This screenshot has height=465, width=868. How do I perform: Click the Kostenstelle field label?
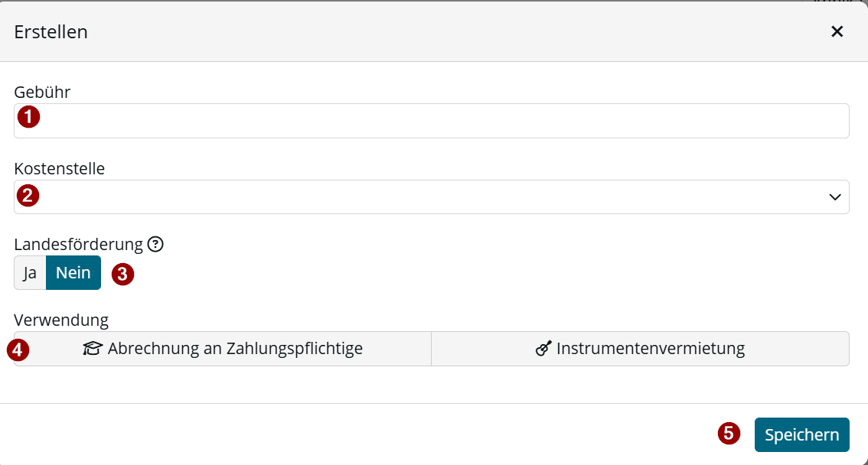pos(59,168)
